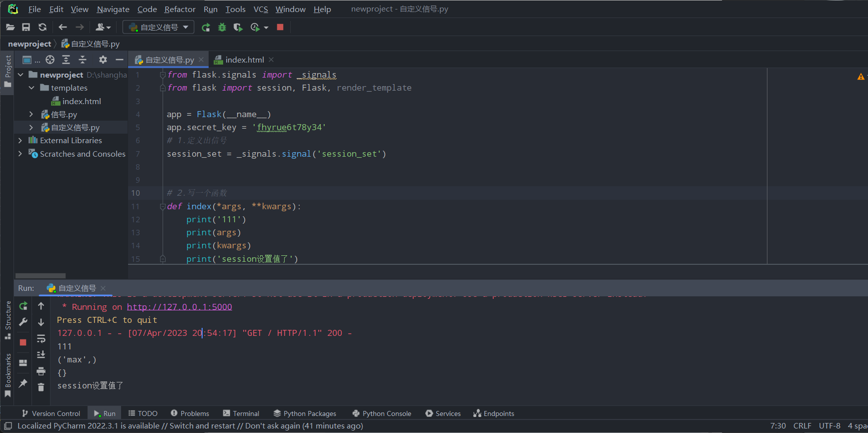
Task: Restore layout icon in Run panel
Action: (23, 363)
